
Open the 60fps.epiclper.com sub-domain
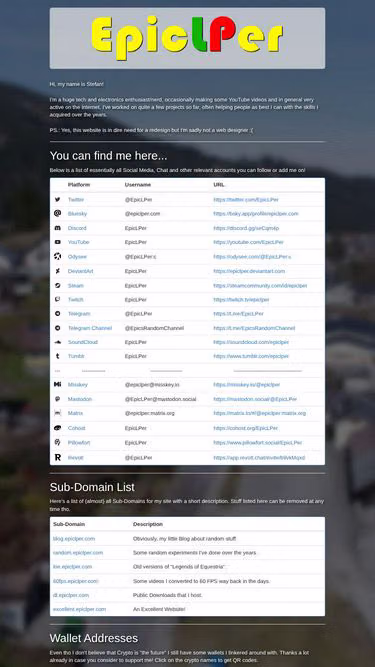point(76,581)
